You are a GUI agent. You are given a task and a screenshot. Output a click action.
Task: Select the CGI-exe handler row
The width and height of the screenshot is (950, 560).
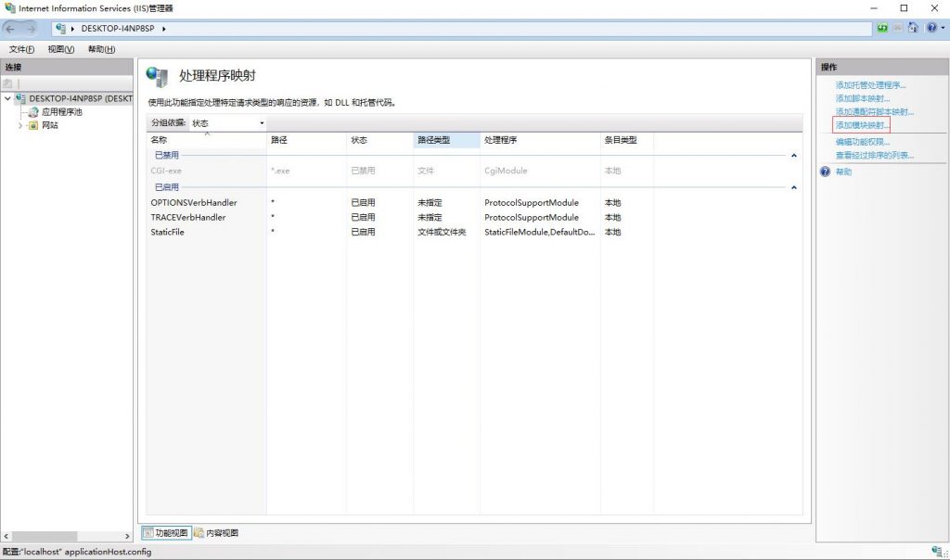474,171
